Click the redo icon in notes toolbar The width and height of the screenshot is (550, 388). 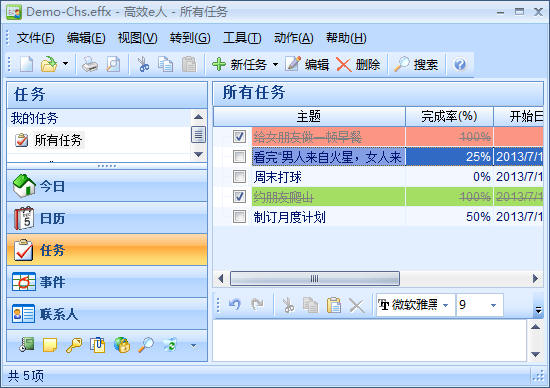(257, 305)
